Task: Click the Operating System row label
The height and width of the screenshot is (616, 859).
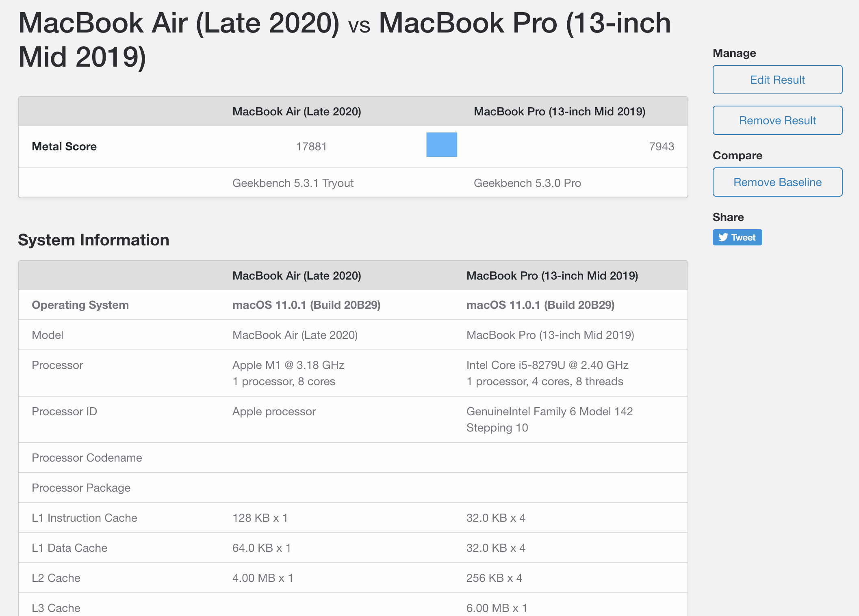Action: tap(80, 305)
